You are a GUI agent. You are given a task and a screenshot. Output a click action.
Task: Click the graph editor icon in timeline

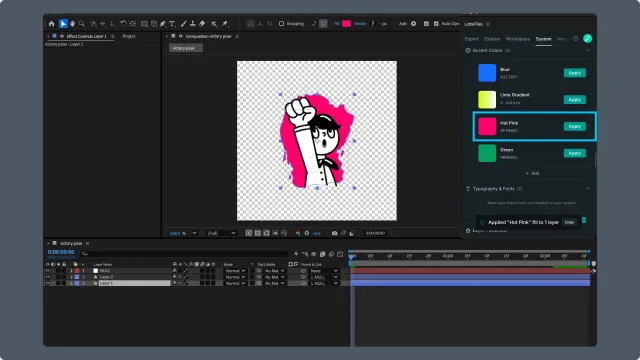pyautogui.click(x=340, y=254)
